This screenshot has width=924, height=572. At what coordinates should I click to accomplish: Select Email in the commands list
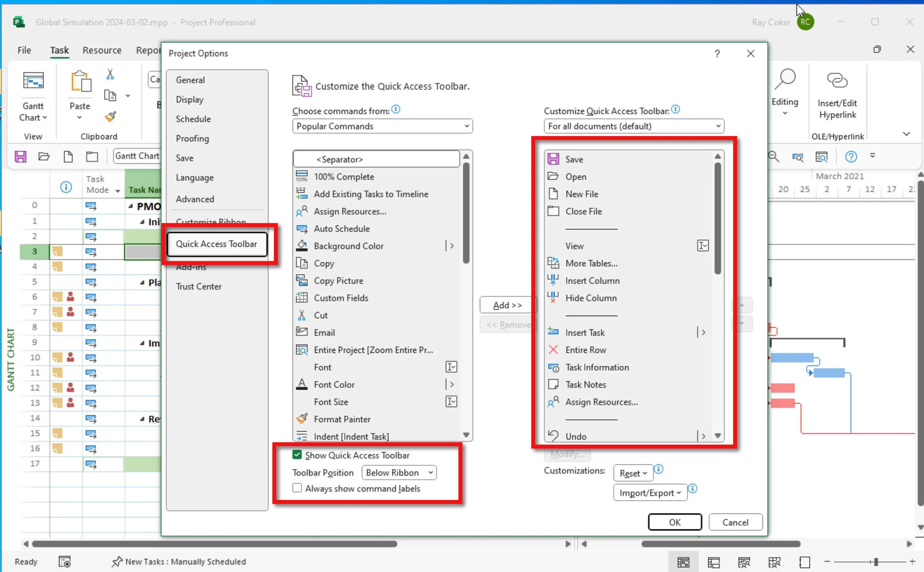tap(376, 333)
